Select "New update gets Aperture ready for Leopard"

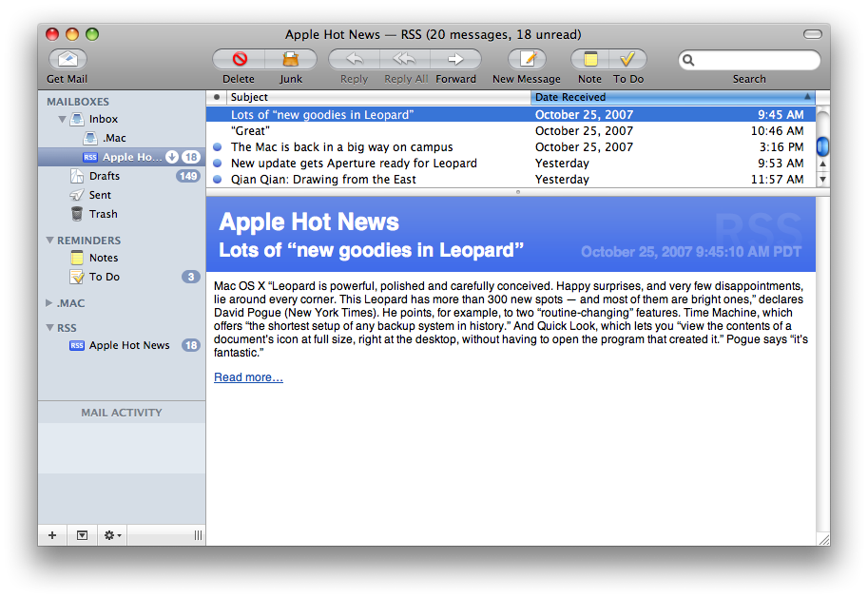pos(511,163)
